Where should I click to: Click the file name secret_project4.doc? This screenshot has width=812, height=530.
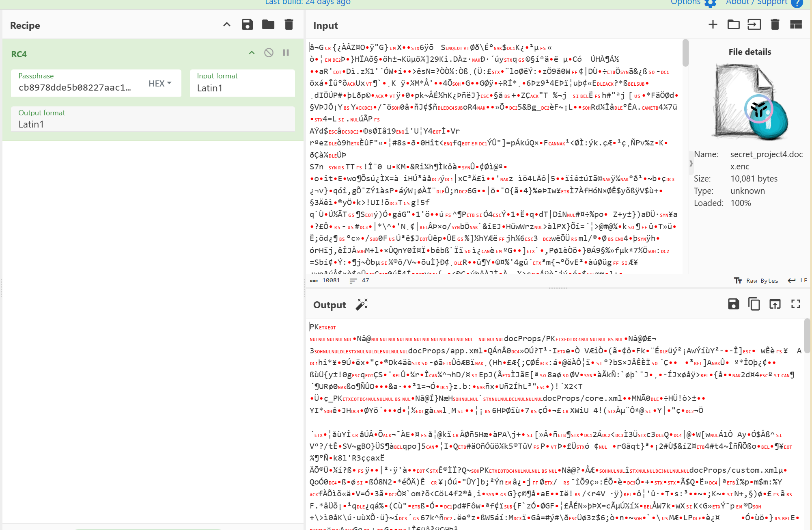point(767,160)
